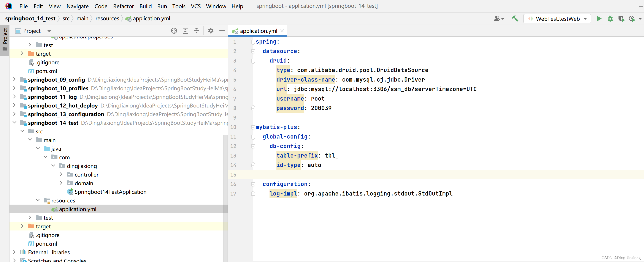The image size is (644, 262).
Task: Expand the controller package
Action: click(x=61, y=174)
